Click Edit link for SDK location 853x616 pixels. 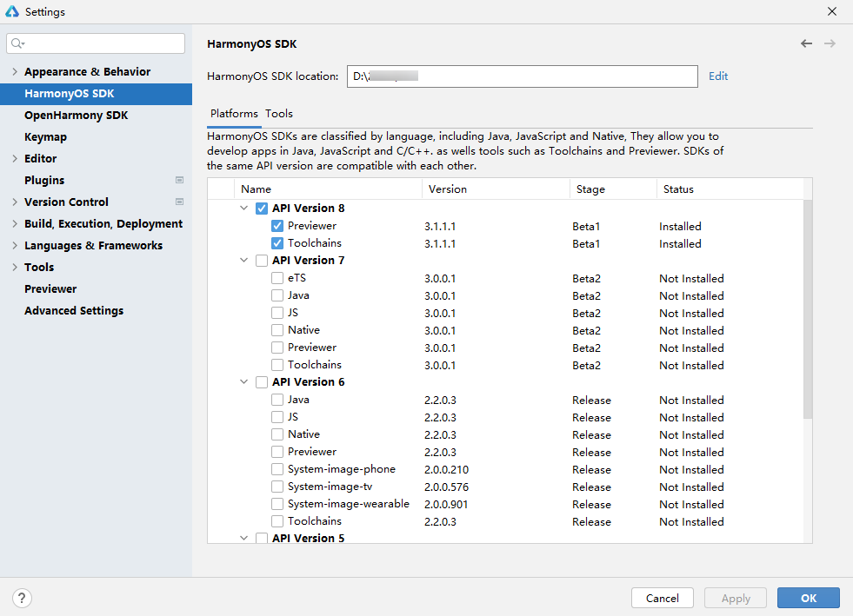click(718, 76)
